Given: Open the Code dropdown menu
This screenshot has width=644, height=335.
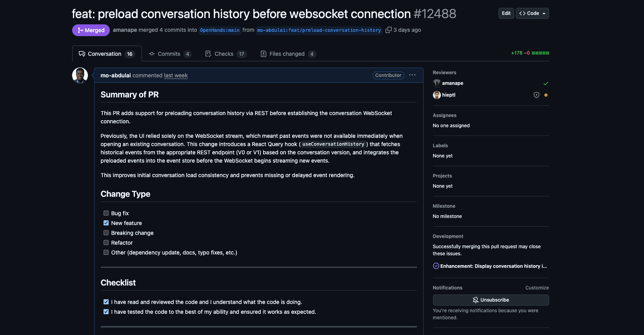Looking at the screenshot, I should [532, 13].
